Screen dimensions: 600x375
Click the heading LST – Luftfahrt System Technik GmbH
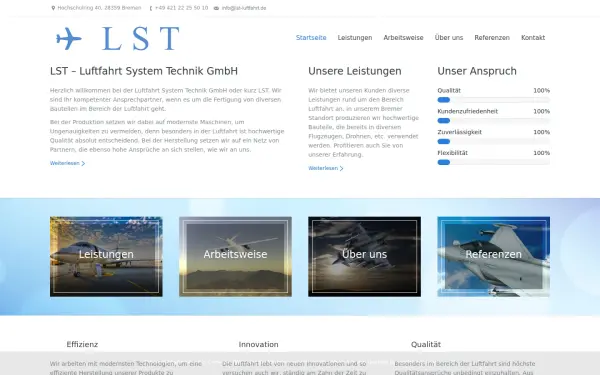pos(144,71)
